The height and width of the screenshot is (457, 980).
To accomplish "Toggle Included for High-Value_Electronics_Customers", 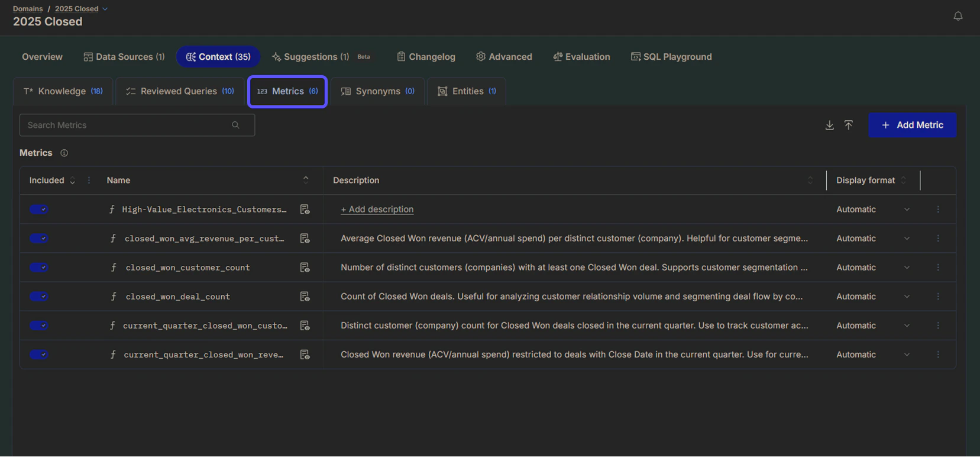I will pyautogui.click(x=39, y=209).
